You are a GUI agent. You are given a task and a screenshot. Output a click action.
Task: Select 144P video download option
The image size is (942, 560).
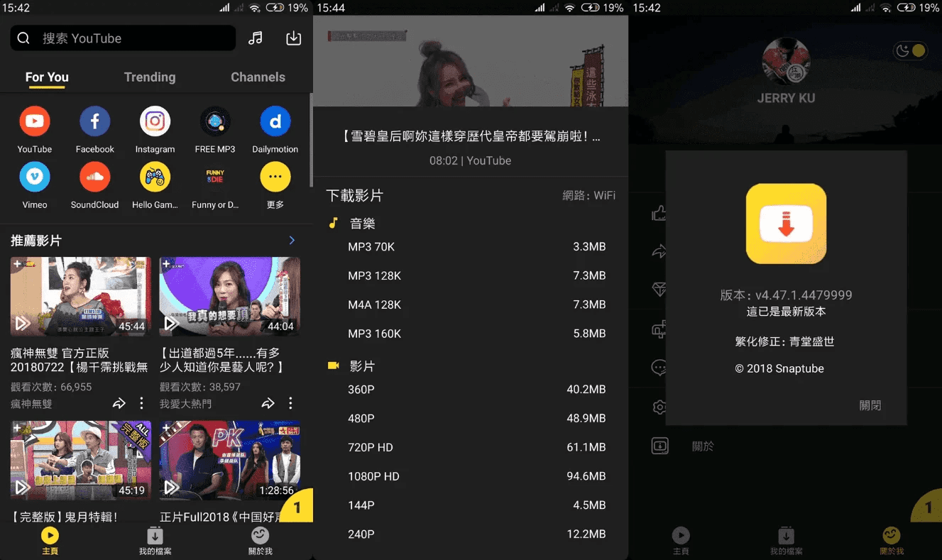click(471, 505)
